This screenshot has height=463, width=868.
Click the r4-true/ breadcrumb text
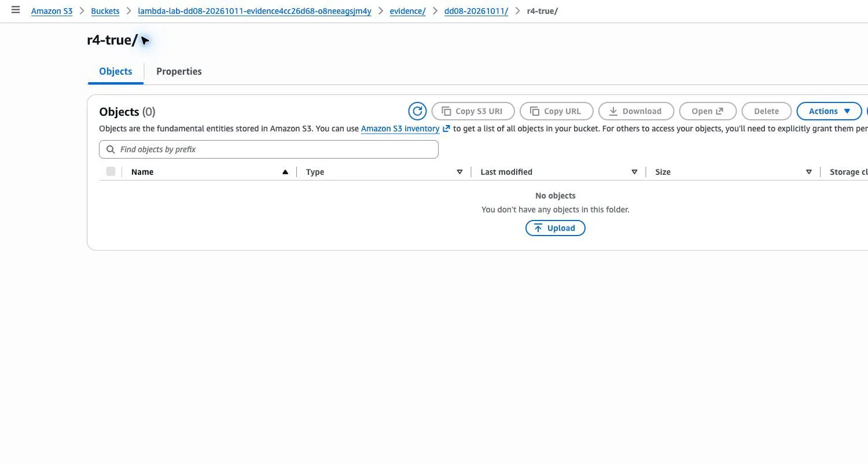point(542,11)
